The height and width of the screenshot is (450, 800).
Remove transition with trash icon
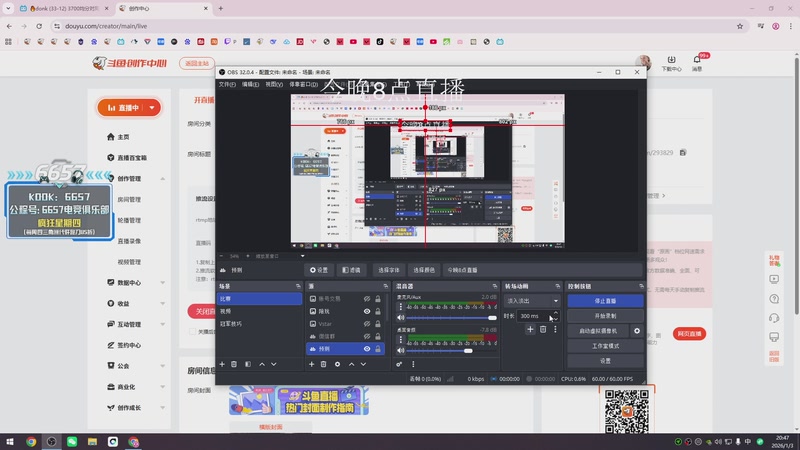543,330
